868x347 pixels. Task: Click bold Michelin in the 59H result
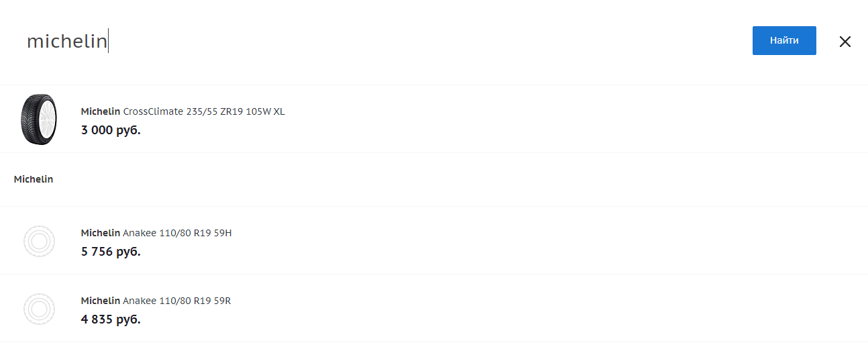[x=101, y=233]
